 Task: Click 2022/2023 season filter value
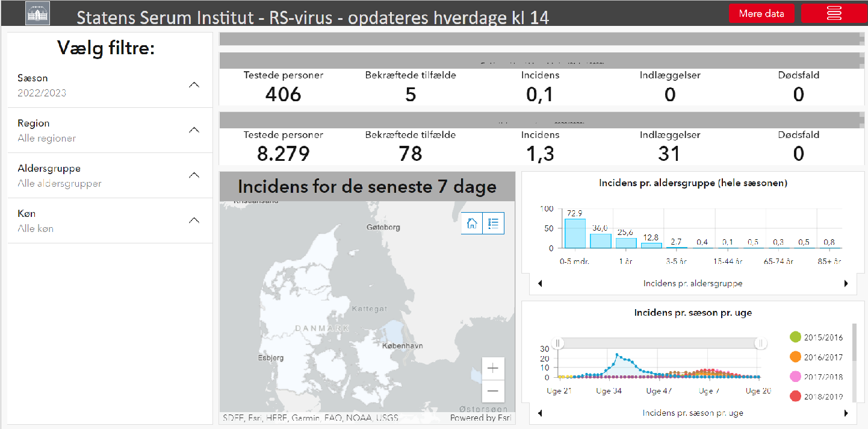(x=42, y=93)
